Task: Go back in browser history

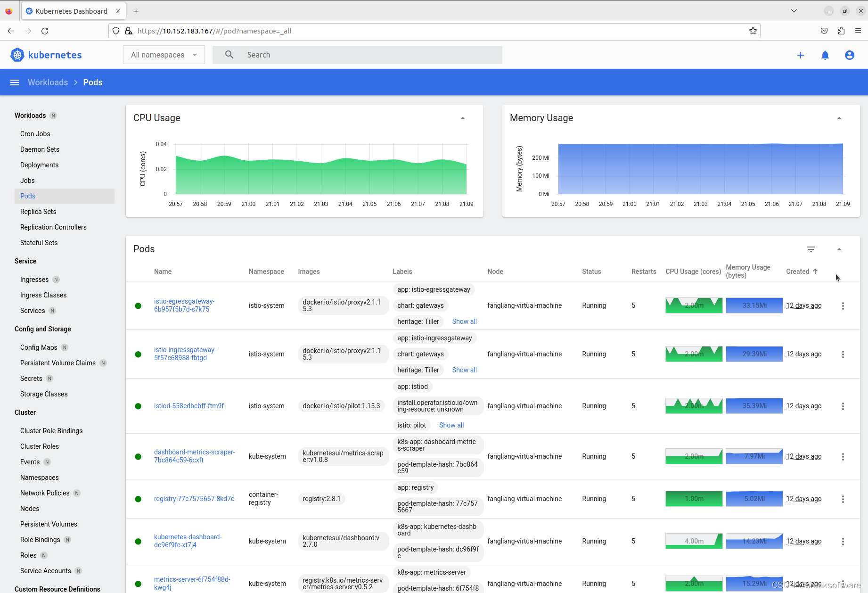Action: pos(11,31)
